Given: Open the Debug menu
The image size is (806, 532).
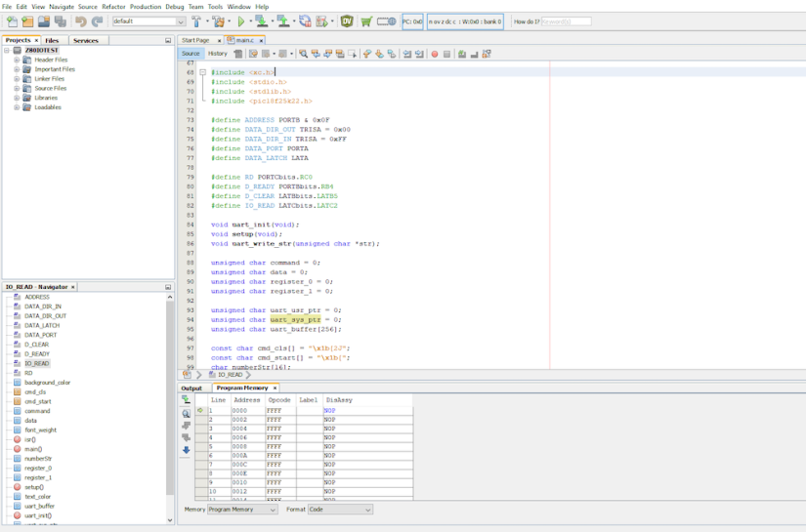Looking at the screenshot, I should pos(174,7).
